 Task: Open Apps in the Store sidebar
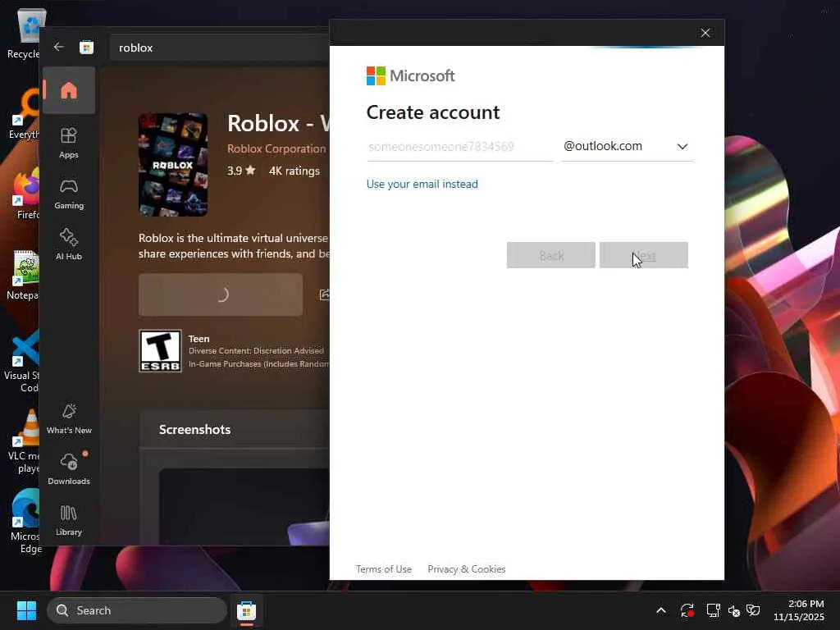[69, 143]
